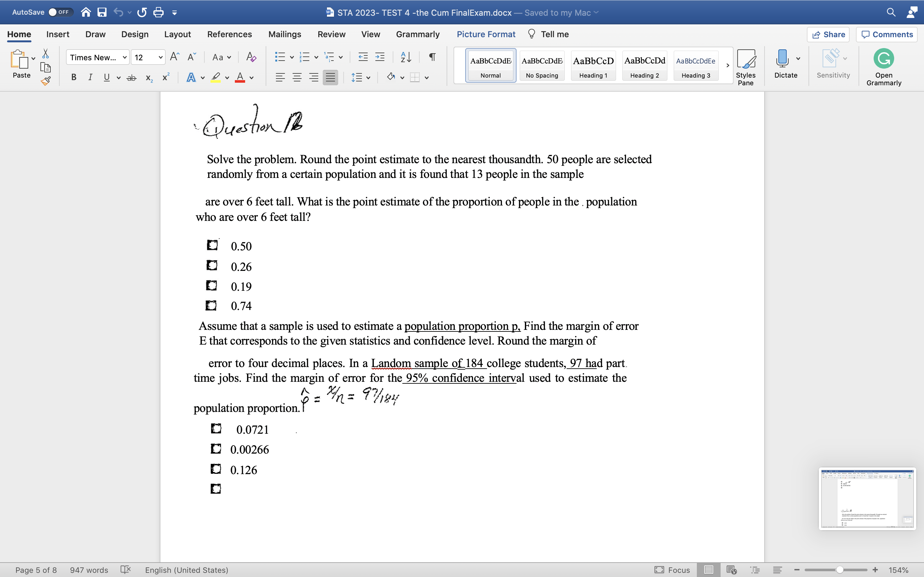Open the Comments panel
The width and height of the screenshot is (924, 577).
click(886, 34)
